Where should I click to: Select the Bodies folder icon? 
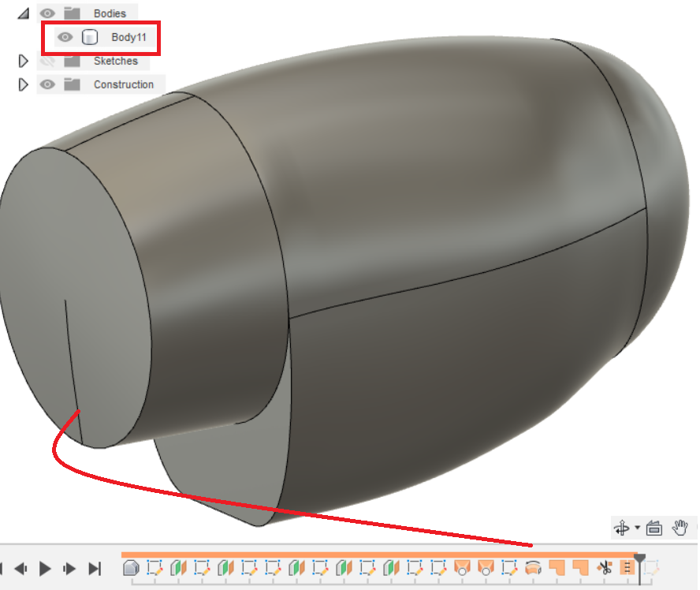72,13
